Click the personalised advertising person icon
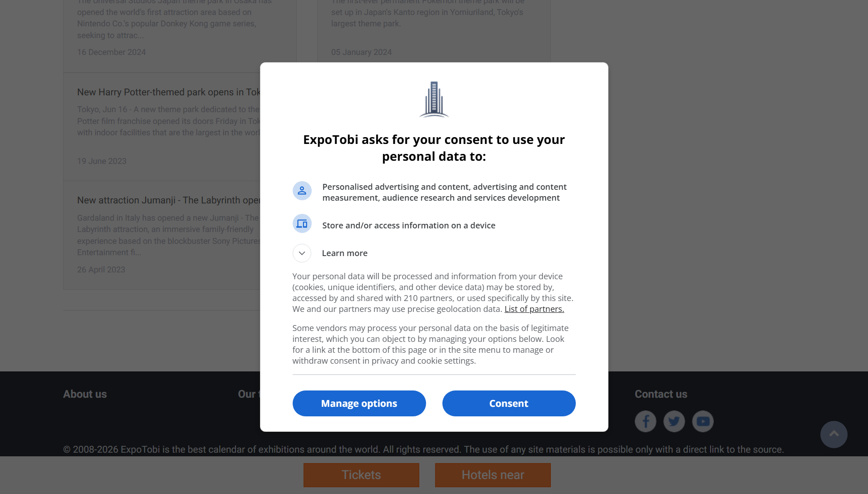 click(302, 191)
